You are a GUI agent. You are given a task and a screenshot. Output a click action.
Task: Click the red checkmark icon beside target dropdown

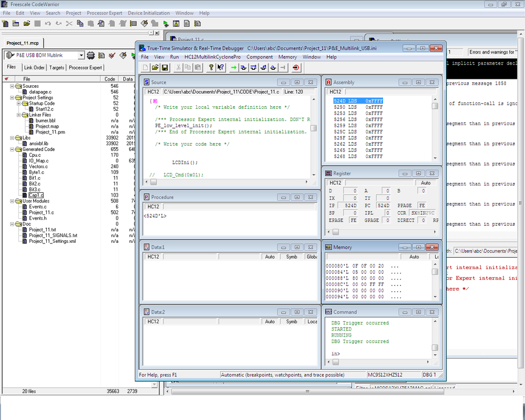pos(112,56)
